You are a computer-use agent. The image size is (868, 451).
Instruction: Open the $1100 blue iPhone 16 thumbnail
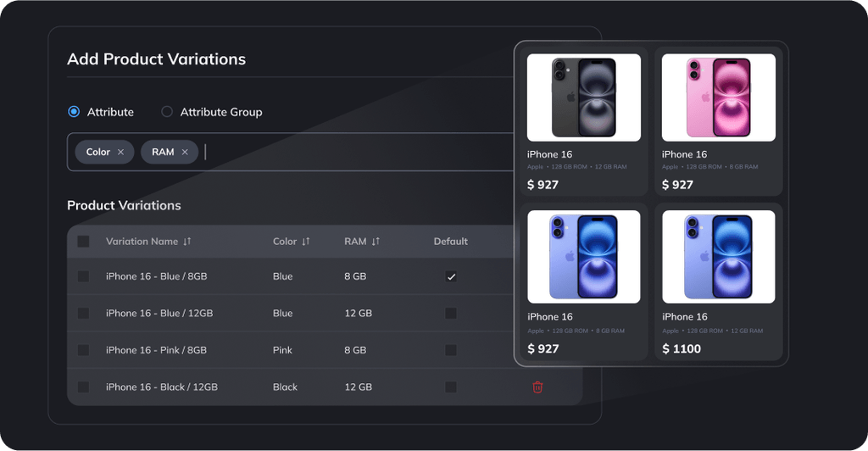tap(719, 257)
